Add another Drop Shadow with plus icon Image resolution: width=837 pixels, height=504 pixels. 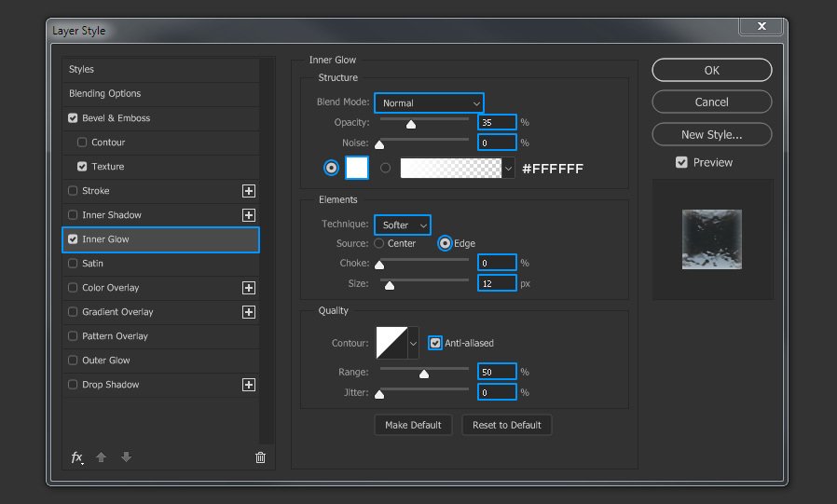click(249, 385)
